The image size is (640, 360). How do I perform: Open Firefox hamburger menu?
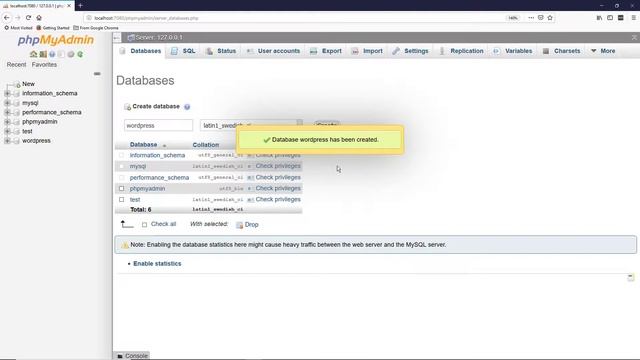633,18
